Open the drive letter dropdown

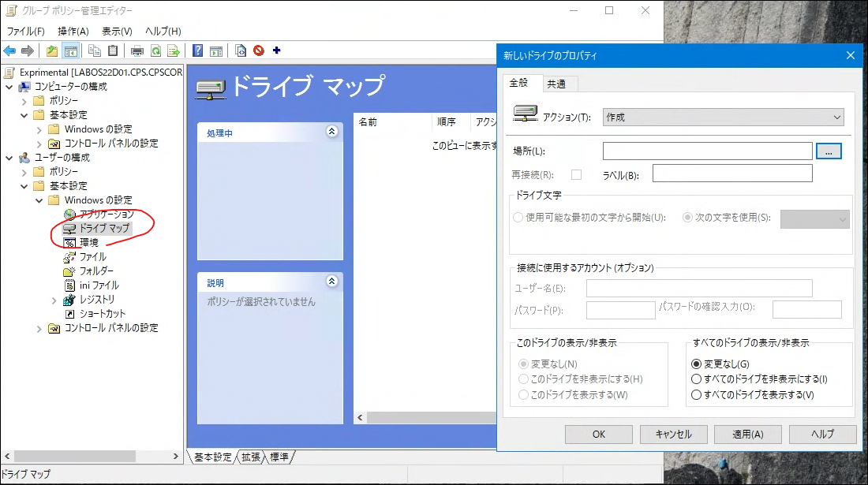[x=815, y=219]
